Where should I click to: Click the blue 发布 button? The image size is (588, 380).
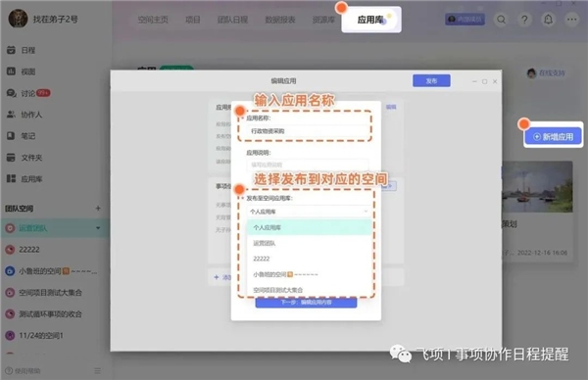coord(431,80)
